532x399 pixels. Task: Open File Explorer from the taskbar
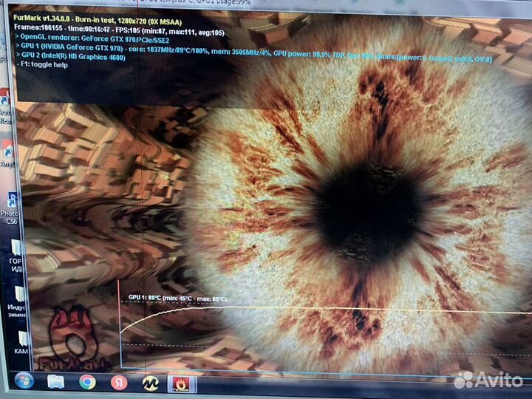56,382
